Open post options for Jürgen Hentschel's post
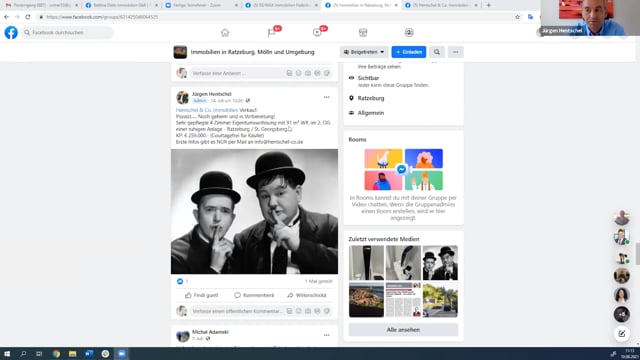Screen dimensions: 640x360 [327, 97]
